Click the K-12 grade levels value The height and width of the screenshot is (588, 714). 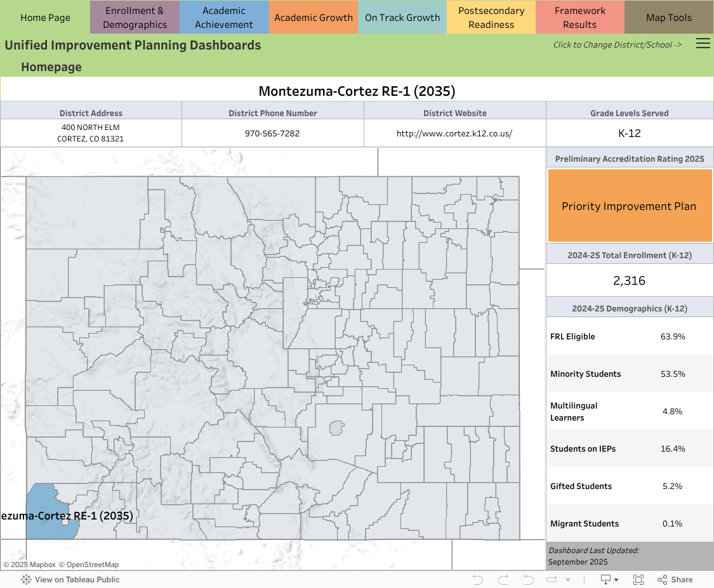630,133
